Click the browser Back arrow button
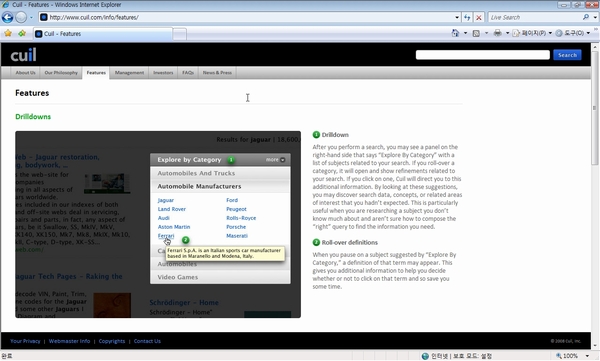The width and height of the screenshot is (600, 361). [x=7, y=17]
